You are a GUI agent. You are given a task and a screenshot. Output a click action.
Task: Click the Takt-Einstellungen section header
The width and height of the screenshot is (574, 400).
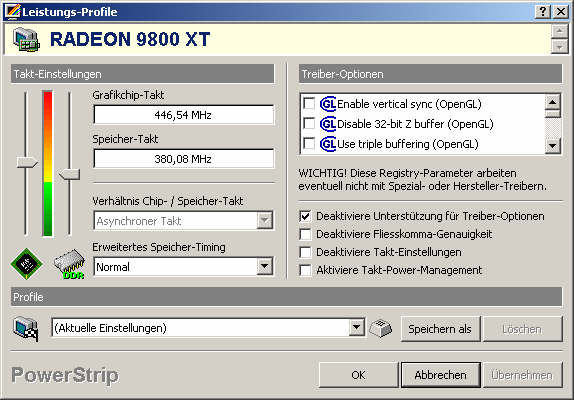pyautogui.click(x=142, y=74)
